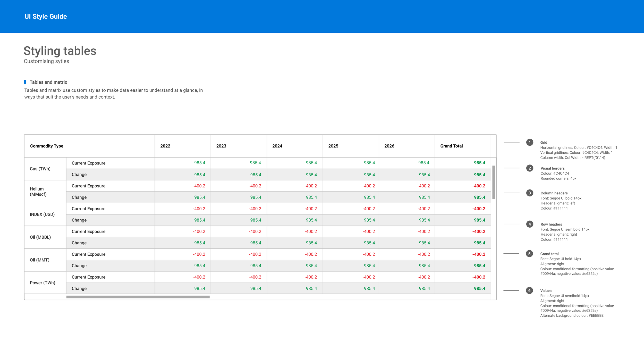The height and width of the screenshot is (362, 644).
Task: Click the number 4 Row headers badge
Action: click(x=530, y=224)
